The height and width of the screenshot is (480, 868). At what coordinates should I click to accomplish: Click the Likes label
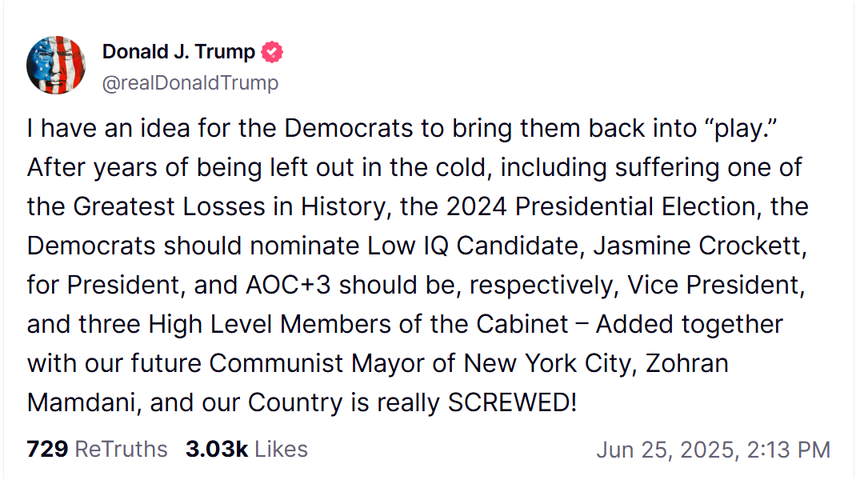pos(282,449)
